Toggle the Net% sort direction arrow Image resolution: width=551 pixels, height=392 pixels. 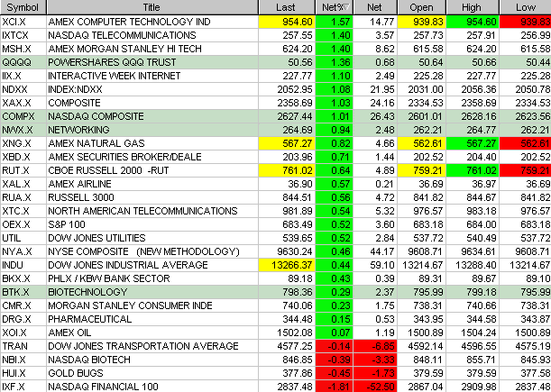coord(346,6)
